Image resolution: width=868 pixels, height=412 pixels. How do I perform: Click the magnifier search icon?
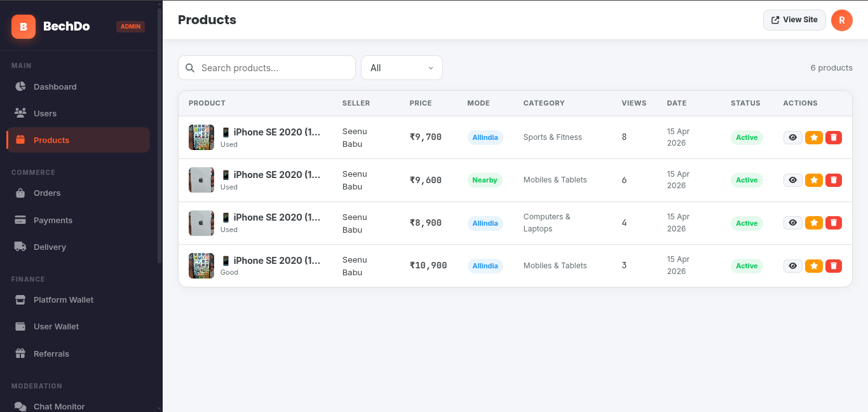(x=190, y=68)
